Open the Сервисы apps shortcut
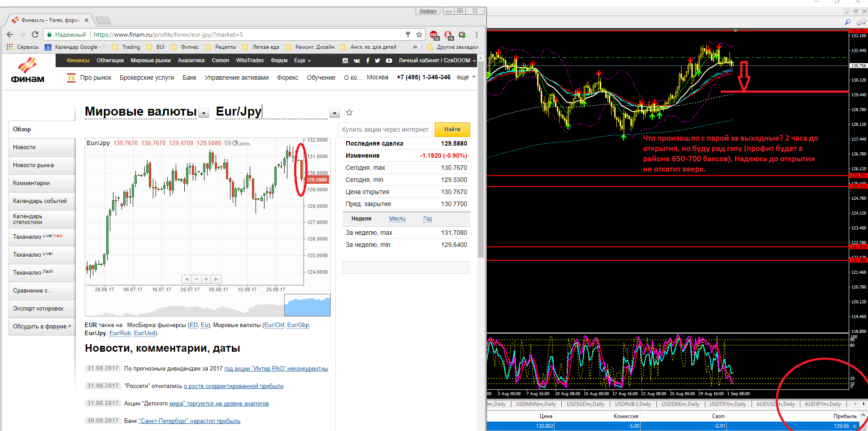The image size is (868, 431). click(22, 47)
